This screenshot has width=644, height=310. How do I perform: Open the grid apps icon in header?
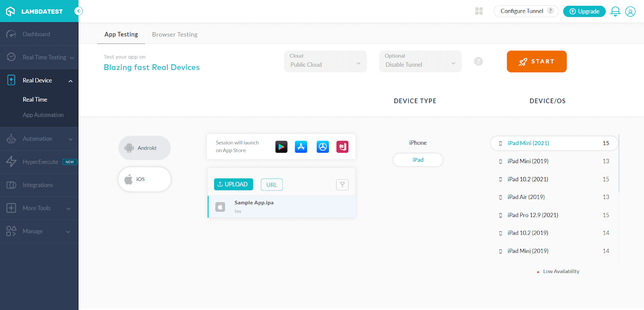coord(479,11)
